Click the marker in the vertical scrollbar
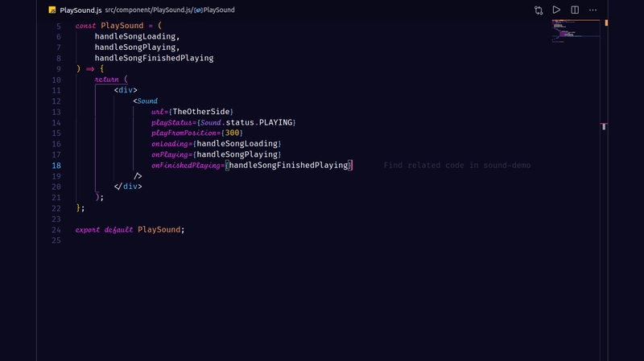644x361 pixels. [603, 125]
